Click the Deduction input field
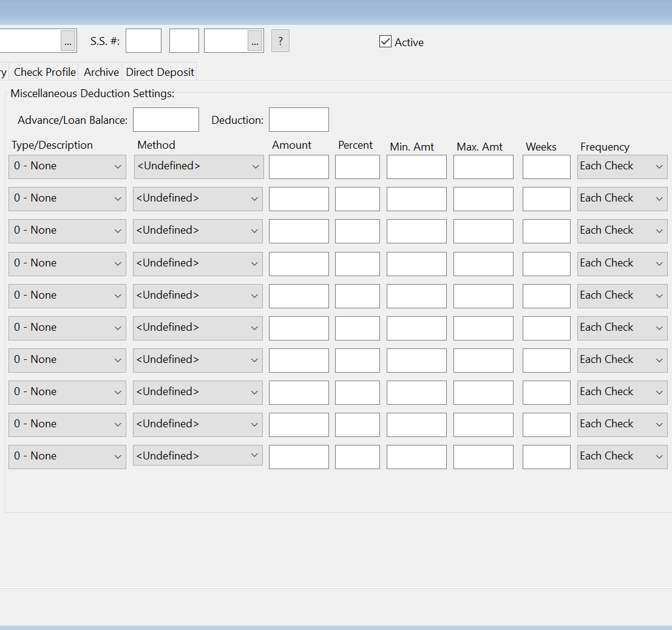Viewport: 672px width, 630px height. coord(299,120)
